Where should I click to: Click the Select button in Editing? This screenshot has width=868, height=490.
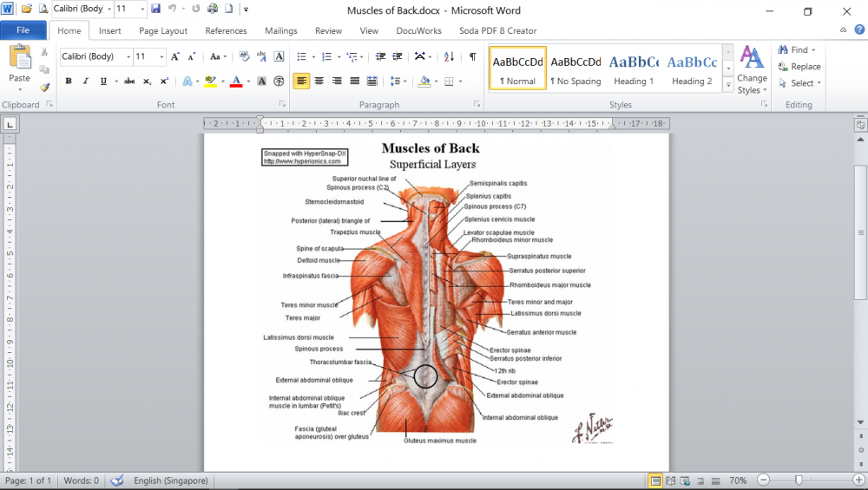[x=799, y=83]
